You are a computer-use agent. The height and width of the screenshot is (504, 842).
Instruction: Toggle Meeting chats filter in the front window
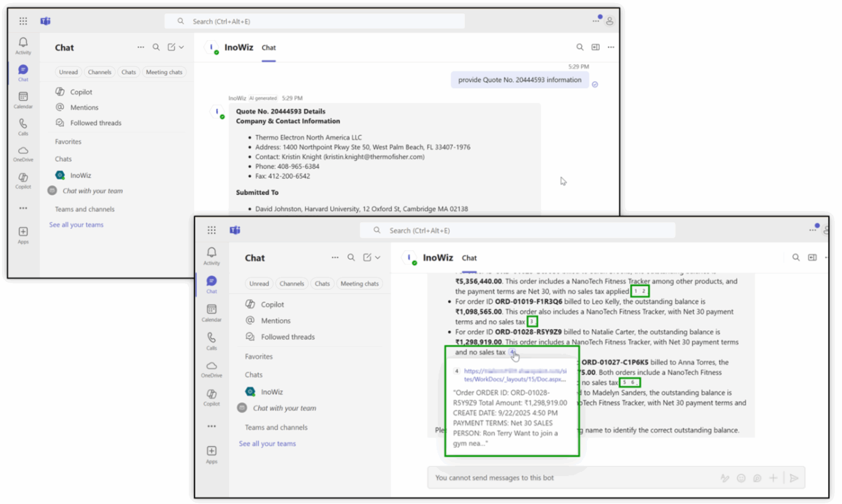359,283
